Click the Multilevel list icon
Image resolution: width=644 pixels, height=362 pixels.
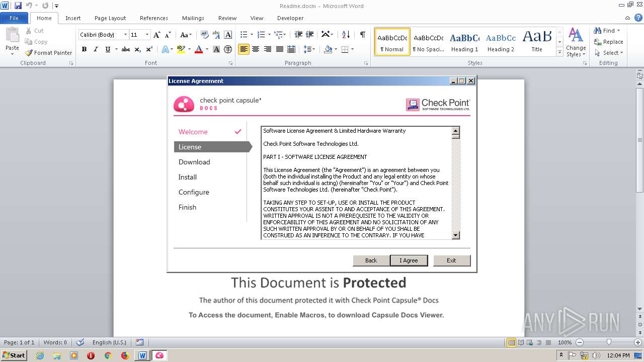pyautogui.click(x=278, y=35)
